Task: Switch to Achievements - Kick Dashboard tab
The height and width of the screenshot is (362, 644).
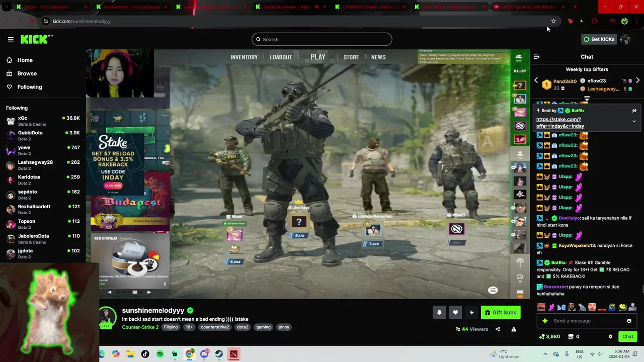Action: point(132,7)
